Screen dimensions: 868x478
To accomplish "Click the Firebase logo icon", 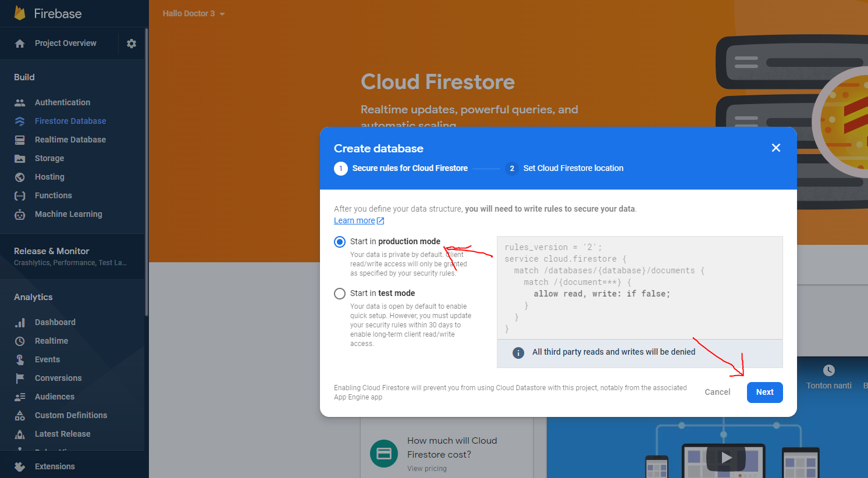I will point(20,13).
